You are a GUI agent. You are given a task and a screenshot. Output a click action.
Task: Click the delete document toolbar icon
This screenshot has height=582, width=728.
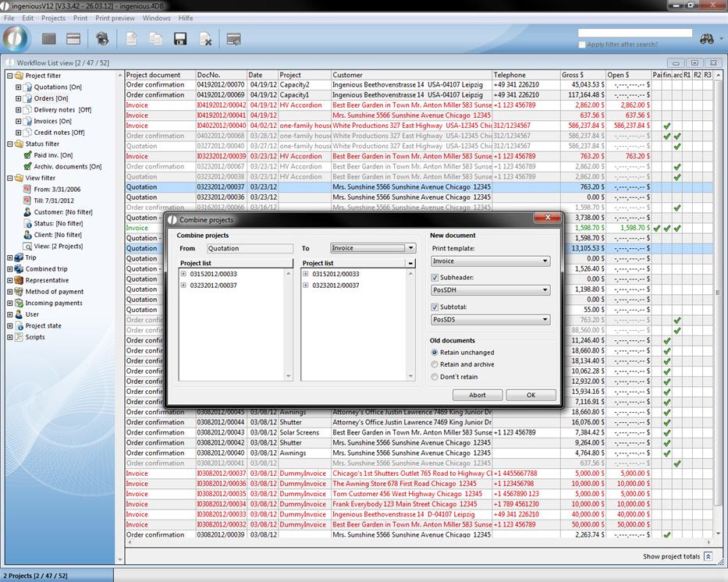(205, 39)
